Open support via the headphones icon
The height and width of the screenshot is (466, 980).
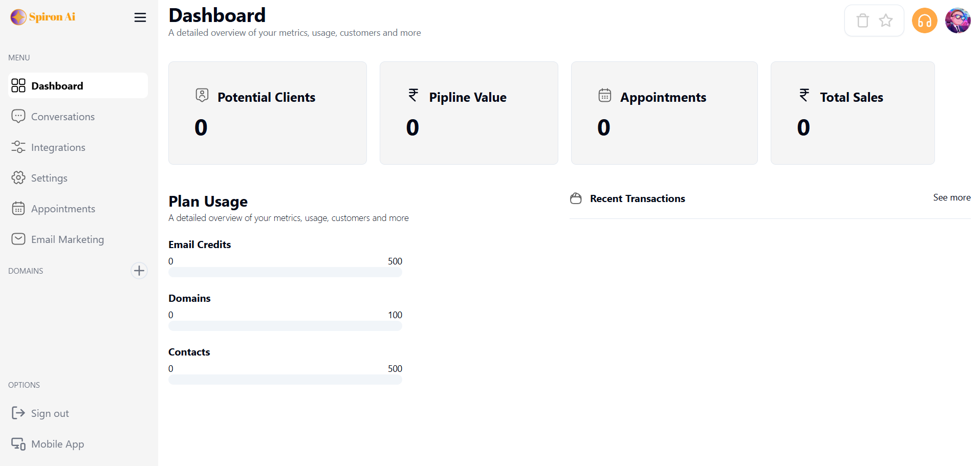[x=924, y=20]
